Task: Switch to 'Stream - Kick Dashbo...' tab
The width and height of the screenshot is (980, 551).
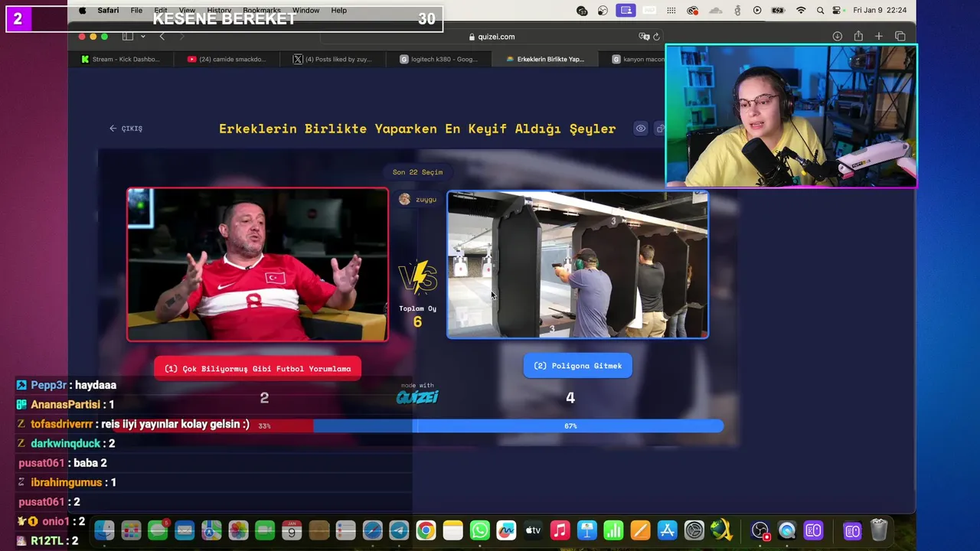Action: pyautogui.click(x=120, y=59)
